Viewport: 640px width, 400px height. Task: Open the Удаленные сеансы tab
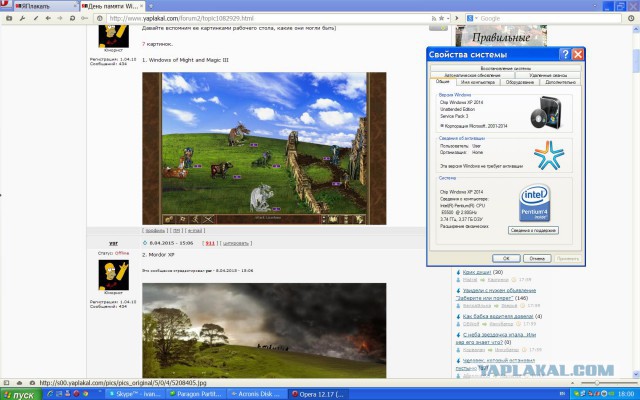pyautogui.click(x=548, y=75)
